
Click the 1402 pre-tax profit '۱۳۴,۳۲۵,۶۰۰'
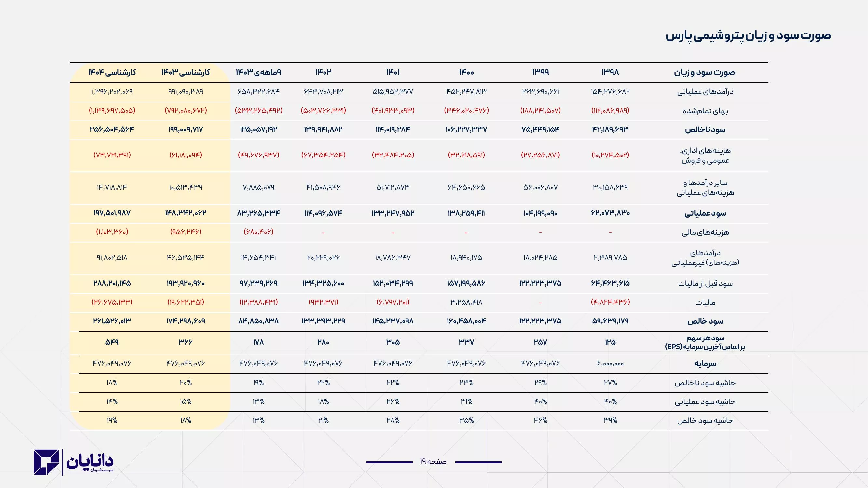point(323,283)
